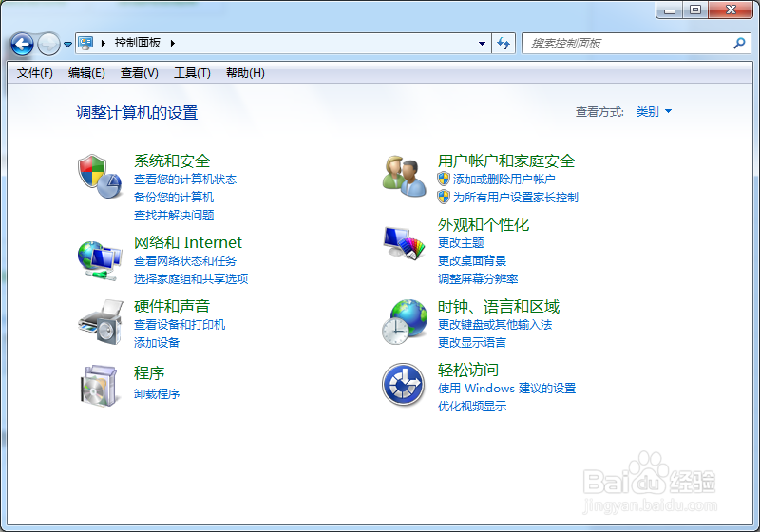The width and height of the screenshot is (760, 532).
Task: Open the 帮助(H) menu
Action: tap(245, 73)
